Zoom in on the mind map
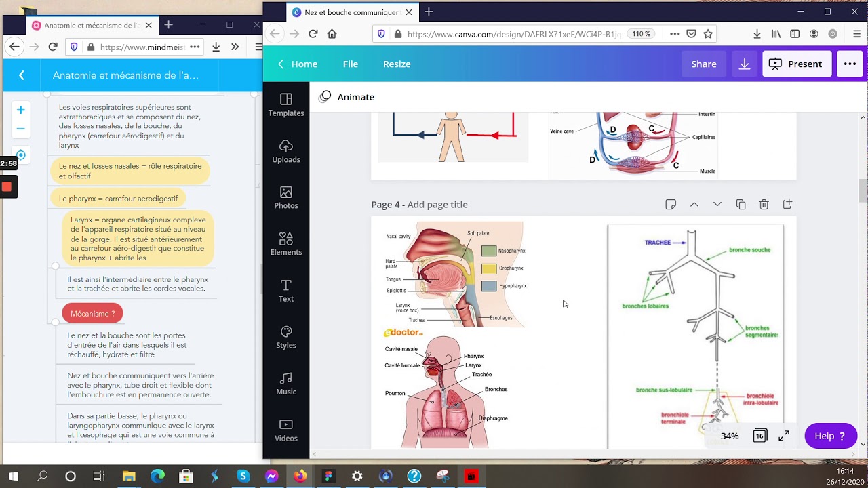This screenshot has width=868, height=488. click(20, 110)
